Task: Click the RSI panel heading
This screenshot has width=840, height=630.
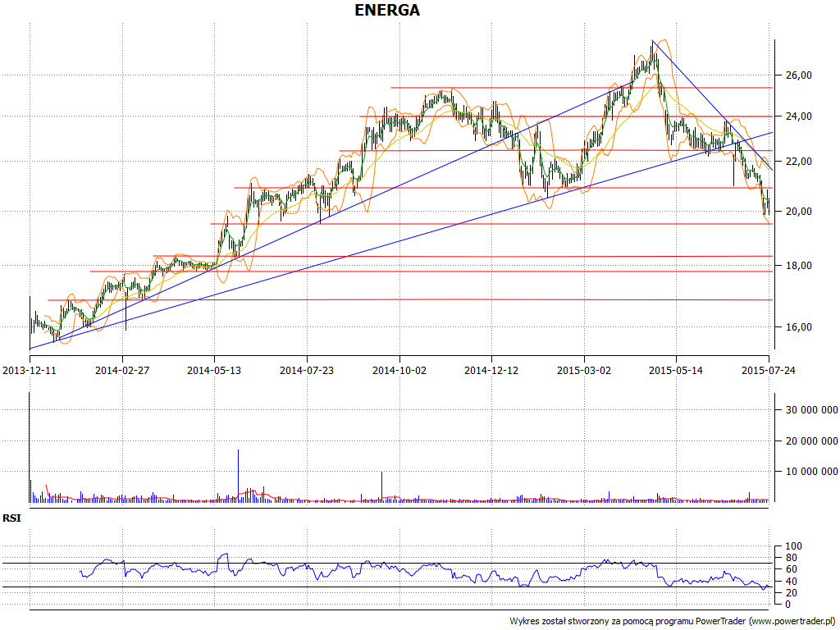Action: (11, 518)
